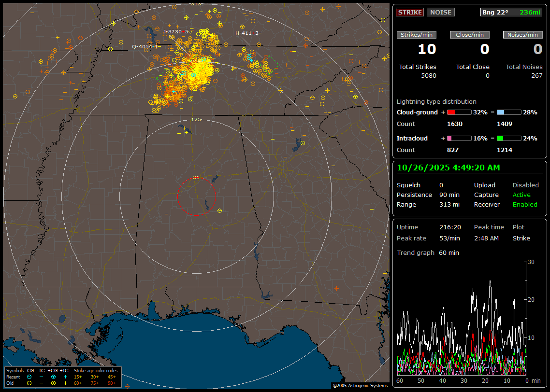Image resolution: width=550 pixels, height=392 pixels.
Task: Toggle the STRIKE indicator button
Action: pos(409,12)
